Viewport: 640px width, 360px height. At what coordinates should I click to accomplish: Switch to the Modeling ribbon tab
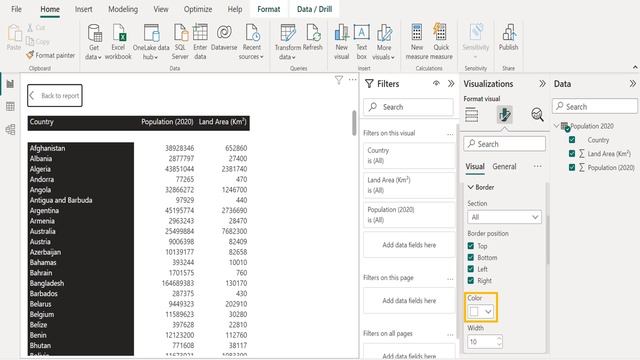(x=123, y=9)
